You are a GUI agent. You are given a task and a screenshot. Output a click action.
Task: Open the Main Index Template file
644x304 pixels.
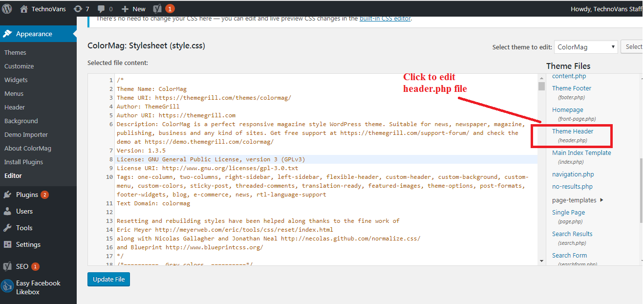pyautogui.click(x=581, y=152)
